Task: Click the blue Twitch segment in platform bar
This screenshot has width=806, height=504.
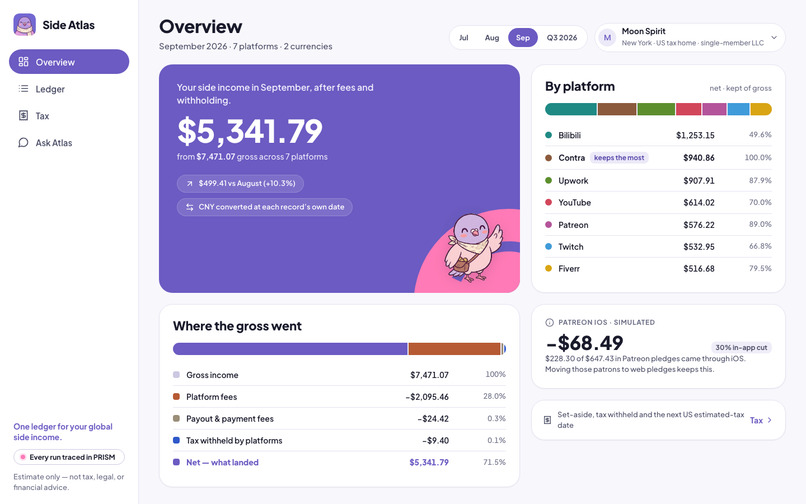Action: click(x=738, y=109)
